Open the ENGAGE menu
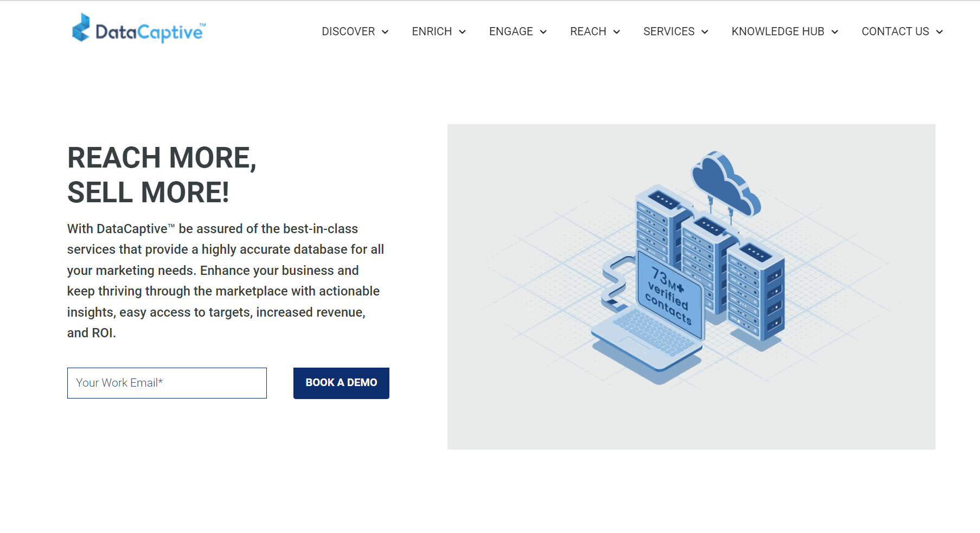The image size is (980, 533). pyautogui.click(x=511, y=31)
